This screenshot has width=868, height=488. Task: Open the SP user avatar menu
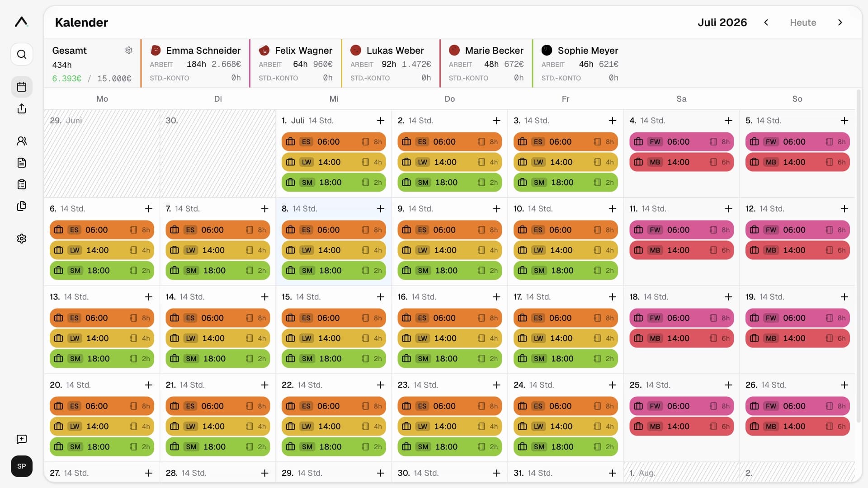[x=22, y=466]
